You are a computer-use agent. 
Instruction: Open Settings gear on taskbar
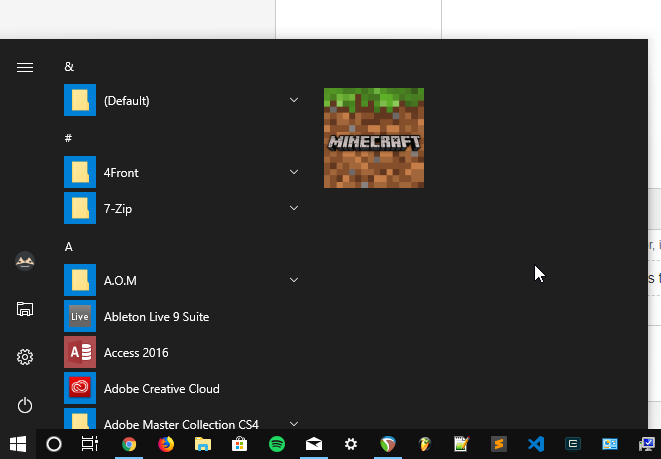pos(351,444)
